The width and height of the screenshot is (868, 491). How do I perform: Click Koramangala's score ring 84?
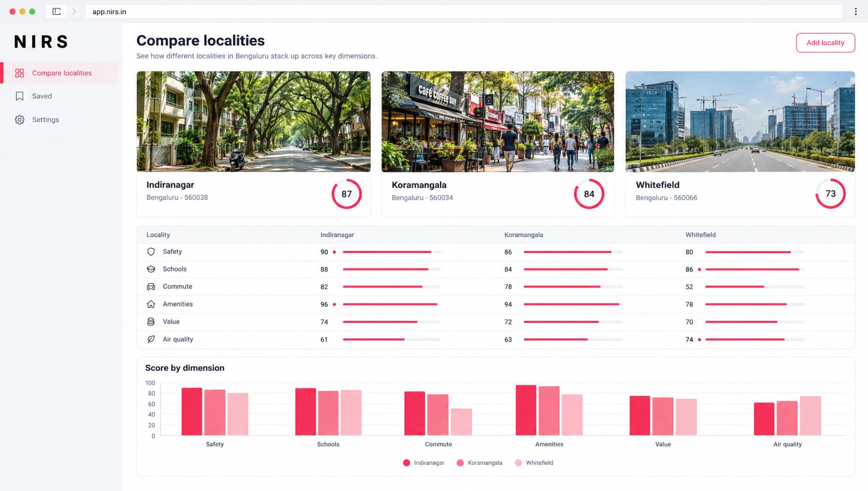tap(589, 194)
